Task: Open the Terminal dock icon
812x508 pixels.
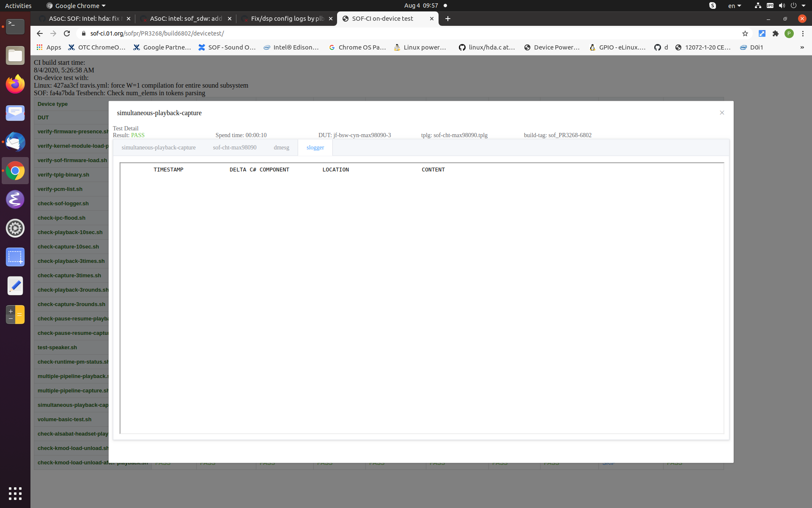Action: pos(15,27)
